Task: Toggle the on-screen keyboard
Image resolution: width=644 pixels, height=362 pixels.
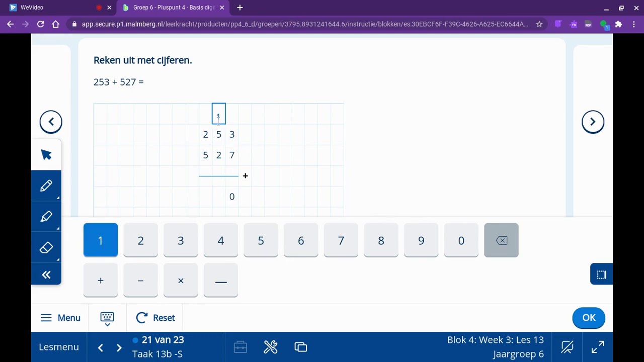Action: (x=107, y=318)
